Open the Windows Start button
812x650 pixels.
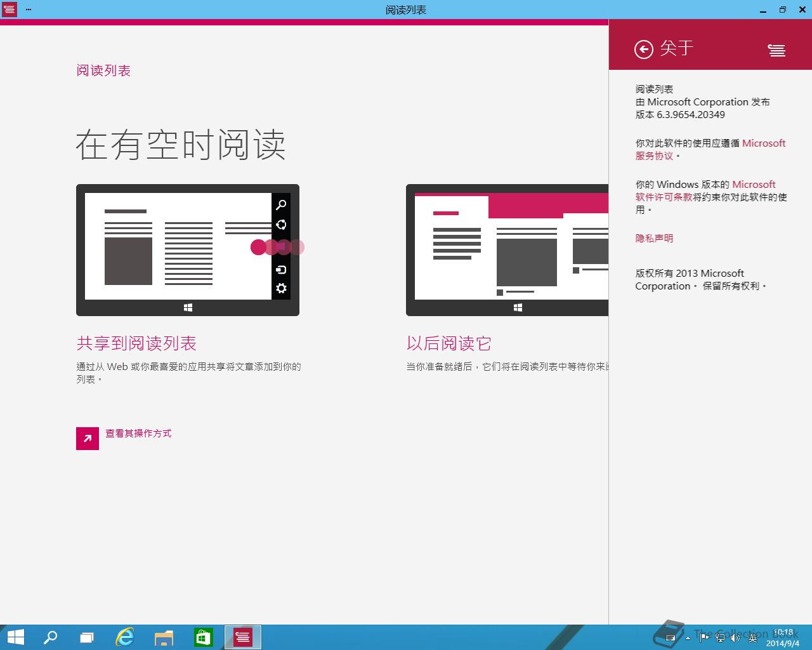point(16,637)
